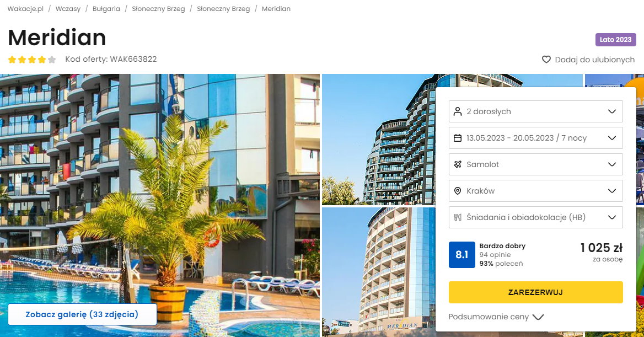This screenshot has width=644, height=337.
Task: Click the hotel star rating icons
Action: click(32, 60)
